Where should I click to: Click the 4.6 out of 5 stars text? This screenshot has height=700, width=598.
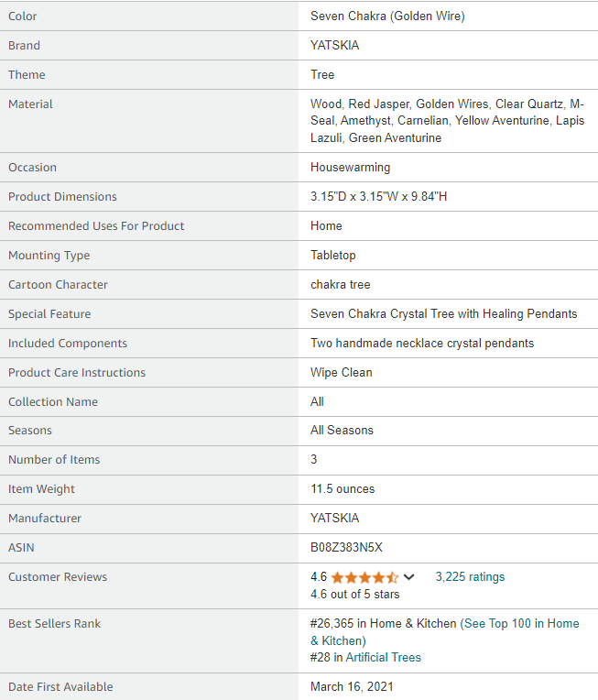[354, 595]
